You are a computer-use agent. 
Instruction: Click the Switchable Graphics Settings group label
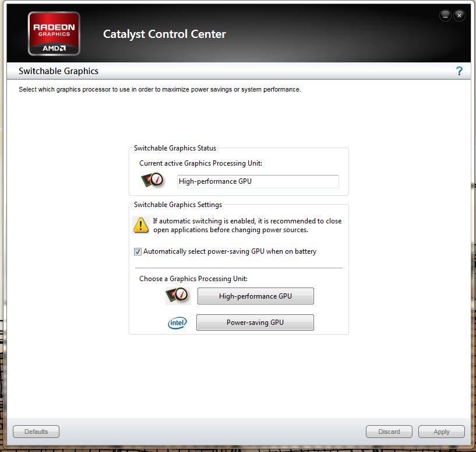click(178, 205)
